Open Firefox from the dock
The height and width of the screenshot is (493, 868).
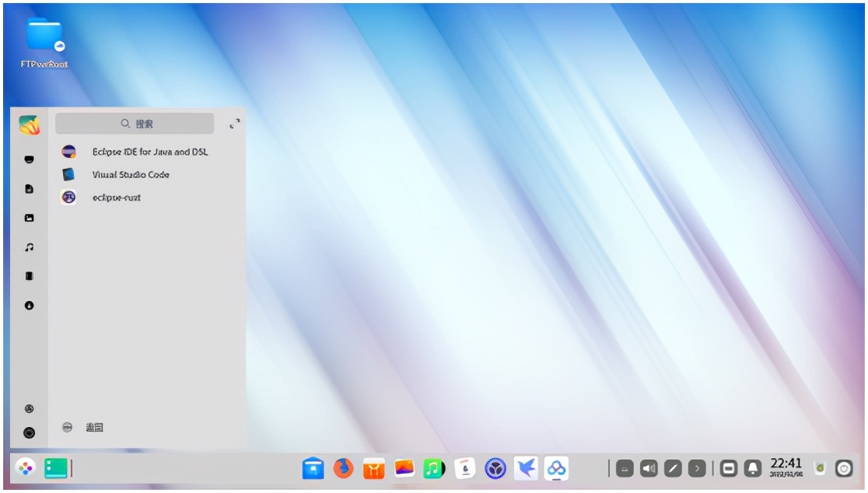click(x=343, y=468)
